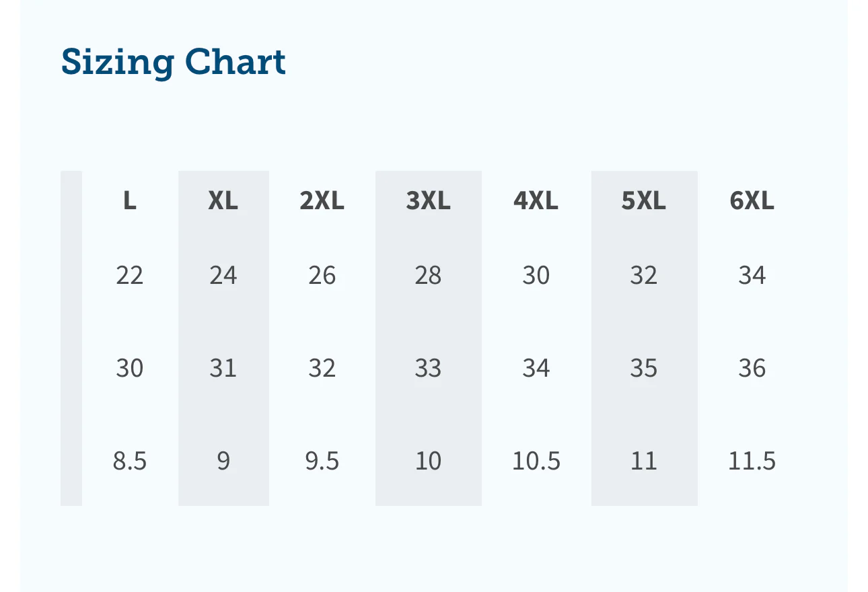Viewport: 868px width, 592px height.
Task: Click the 8.5 measurement cell
Action: (130, 461)
